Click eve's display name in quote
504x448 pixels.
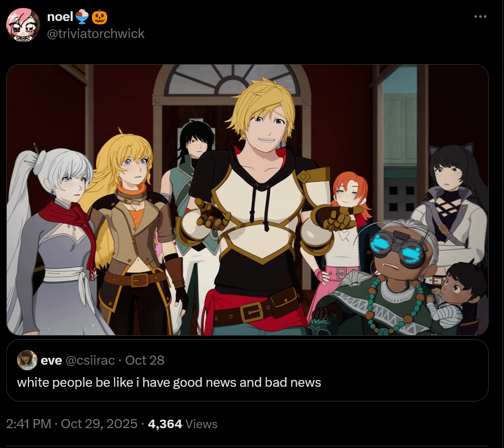(51, 360)
